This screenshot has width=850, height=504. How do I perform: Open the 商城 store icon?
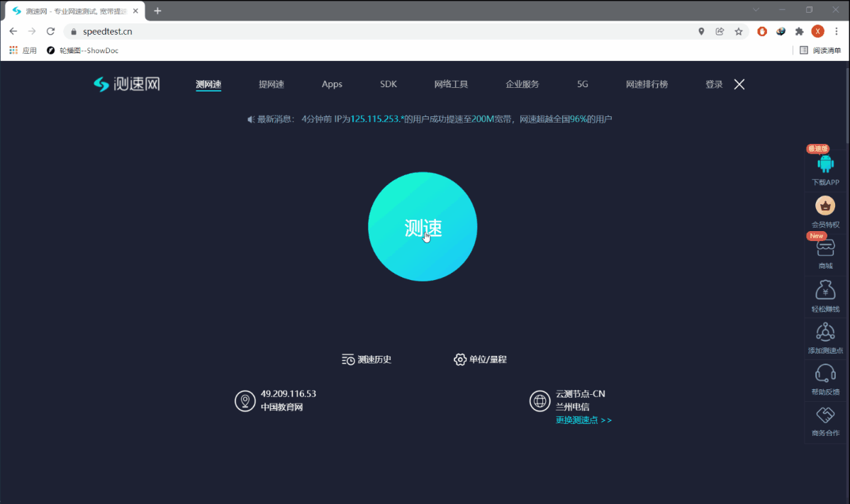pyautogui.click(x=825, y=248)
